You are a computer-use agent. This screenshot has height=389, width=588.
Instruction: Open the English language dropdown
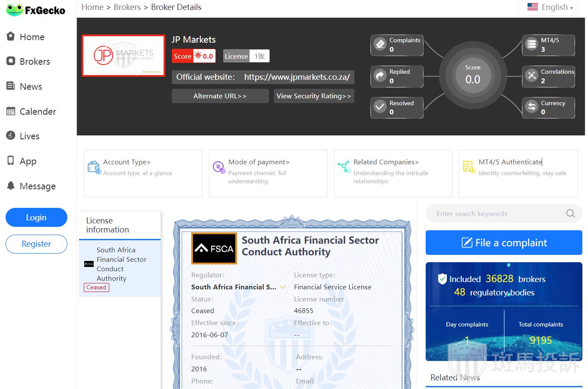[x=550, y=7]
